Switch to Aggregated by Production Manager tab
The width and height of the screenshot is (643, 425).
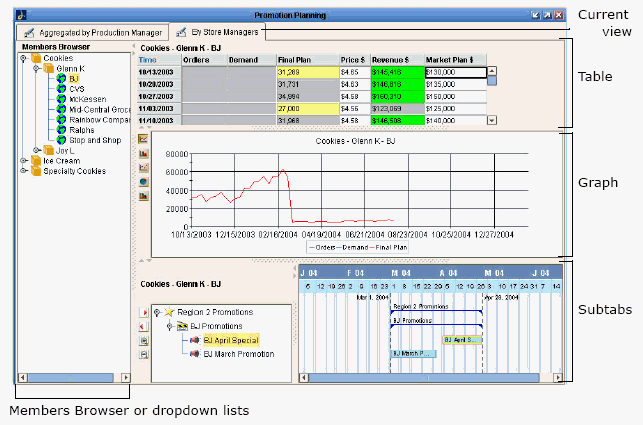pos(93,32)
